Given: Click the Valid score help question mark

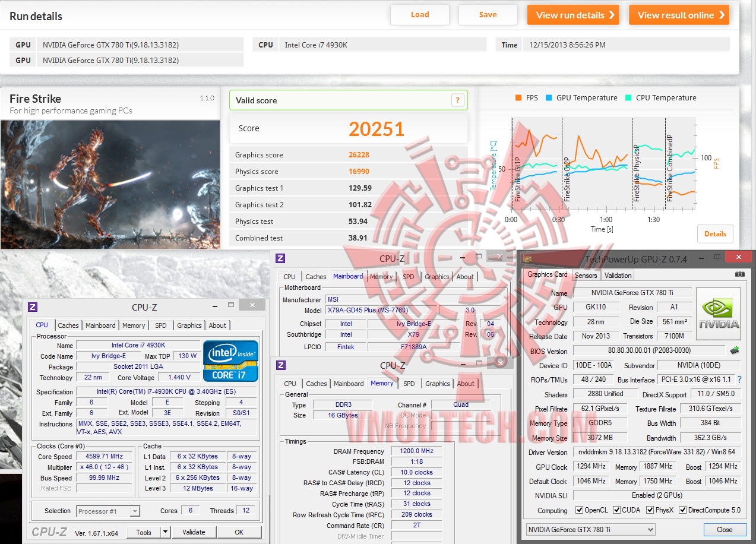Looking at the screenshot, I should pyautogui.click(x=457, y=100).
